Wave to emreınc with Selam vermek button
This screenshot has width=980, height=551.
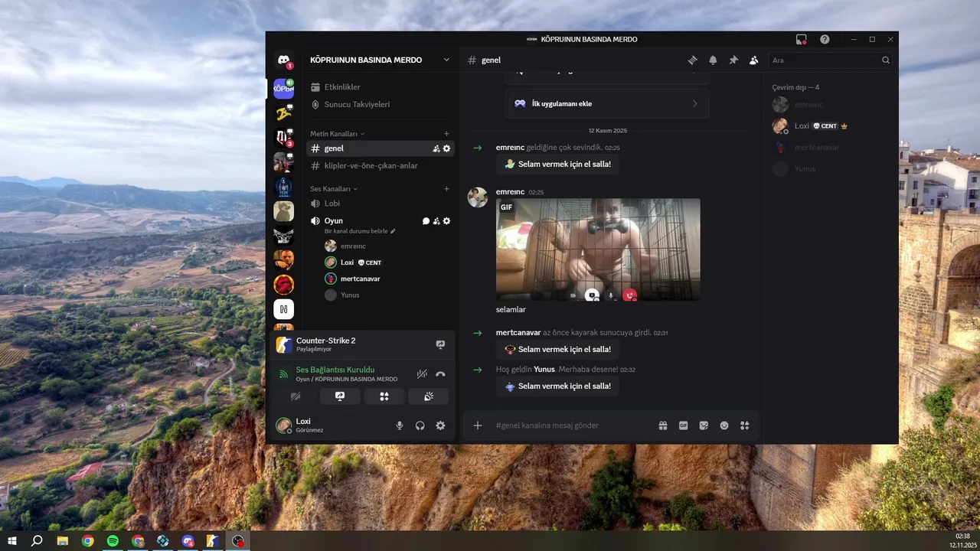pyautogui.click(x=557, y=164)
